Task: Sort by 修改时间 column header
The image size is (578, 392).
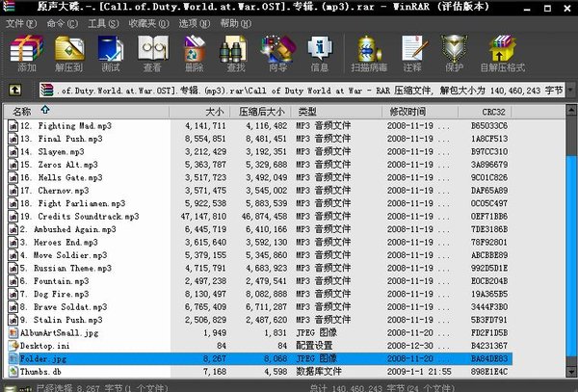Action: pyautogui.click(x=420, y=112)
